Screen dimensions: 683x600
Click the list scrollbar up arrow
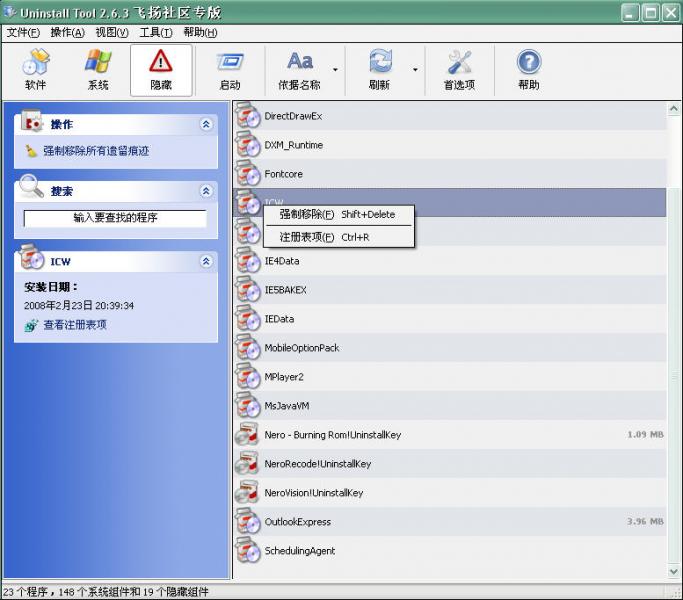coord(673,108)
